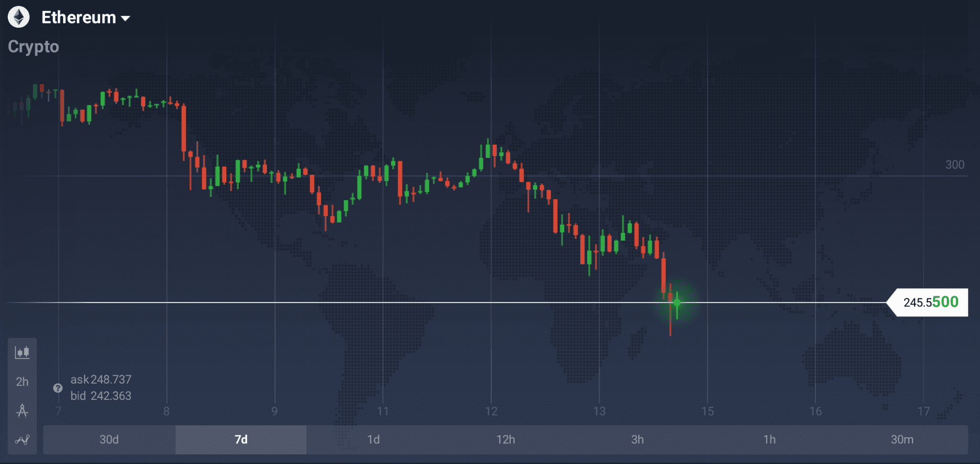This screenshot has width=980, height=464.
Task: Change the 2h candle interval setting
Action: click(22, 382)
